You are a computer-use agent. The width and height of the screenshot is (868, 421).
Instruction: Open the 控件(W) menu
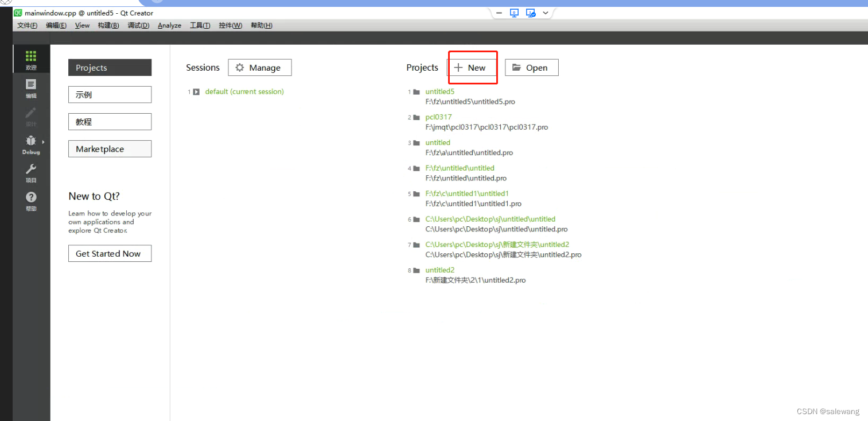coord(231,25)
